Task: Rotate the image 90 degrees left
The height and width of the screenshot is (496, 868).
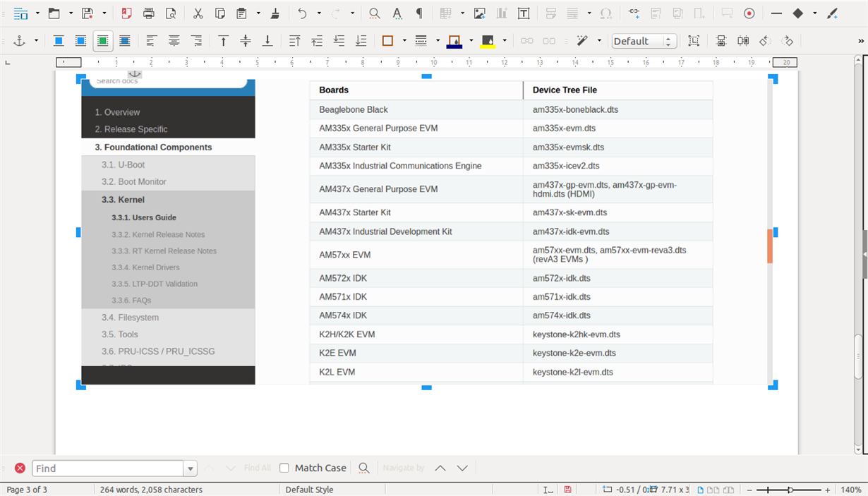Action: (x=765, y=41)
